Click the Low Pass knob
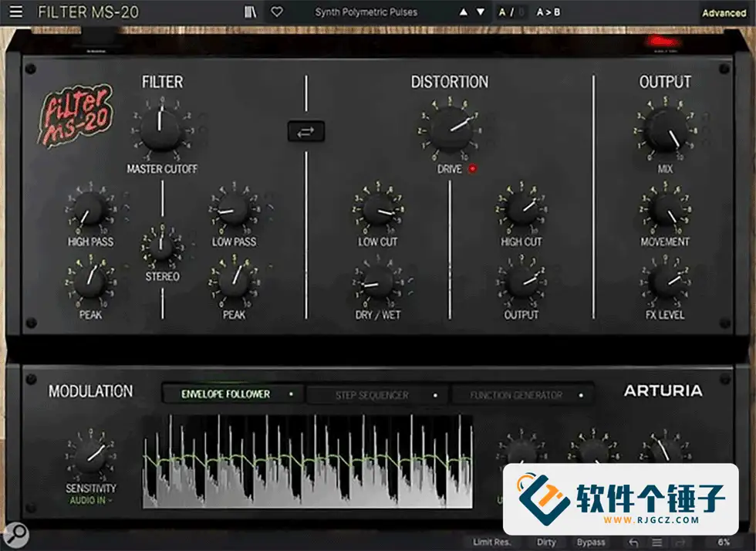The height and width of the screenshot is (551, 756). click(233, 209)
